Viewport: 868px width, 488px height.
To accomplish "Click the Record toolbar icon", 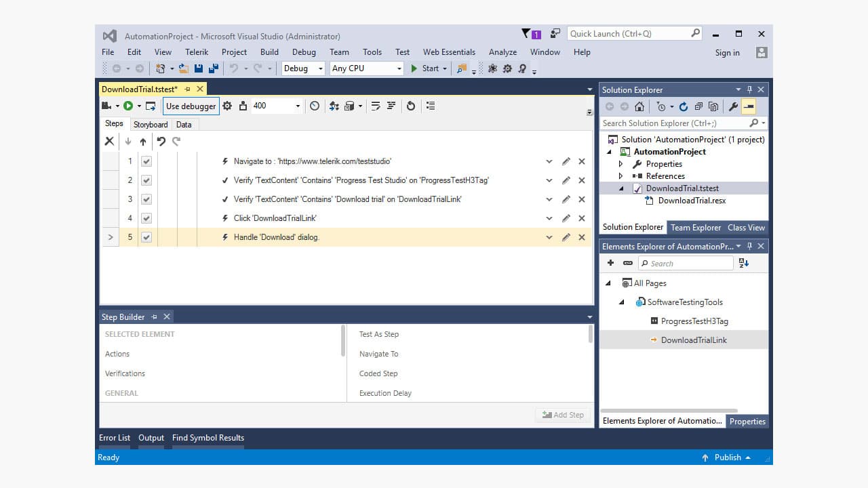I will pos(107,106).
